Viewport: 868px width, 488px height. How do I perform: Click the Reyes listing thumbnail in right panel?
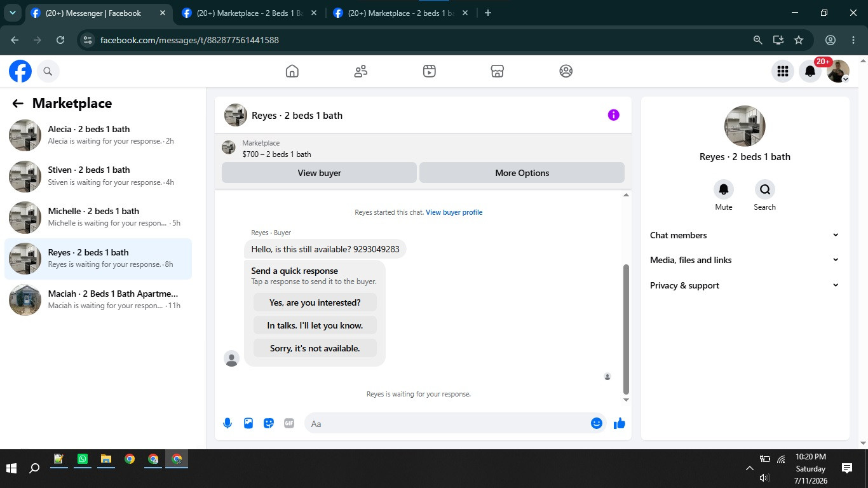[x=745, y=126]
